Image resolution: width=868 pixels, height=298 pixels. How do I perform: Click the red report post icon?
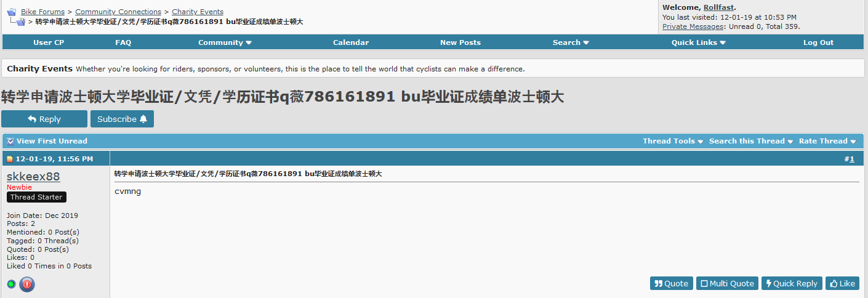pos(27,284)
